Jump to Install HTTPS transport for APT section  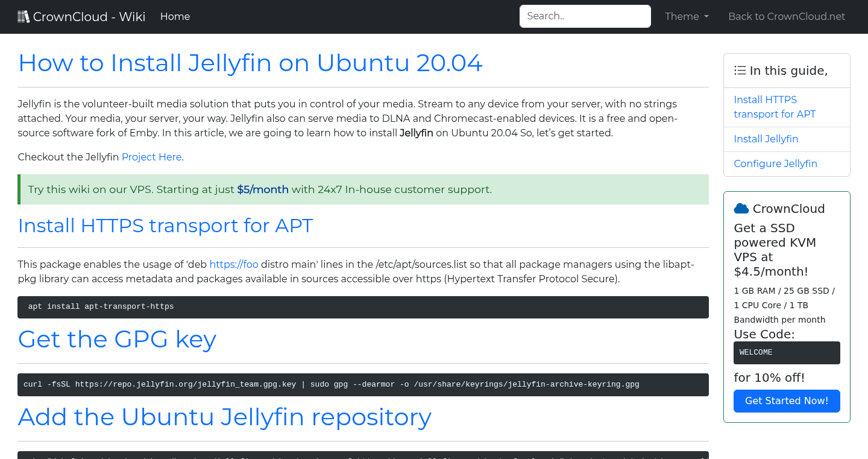click(775, 107)
